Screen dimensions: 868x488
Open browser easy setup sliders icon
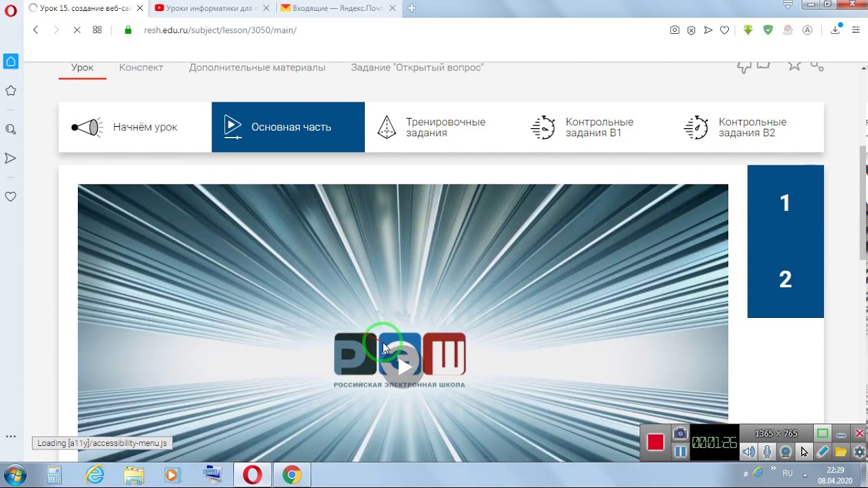[854, 30]
